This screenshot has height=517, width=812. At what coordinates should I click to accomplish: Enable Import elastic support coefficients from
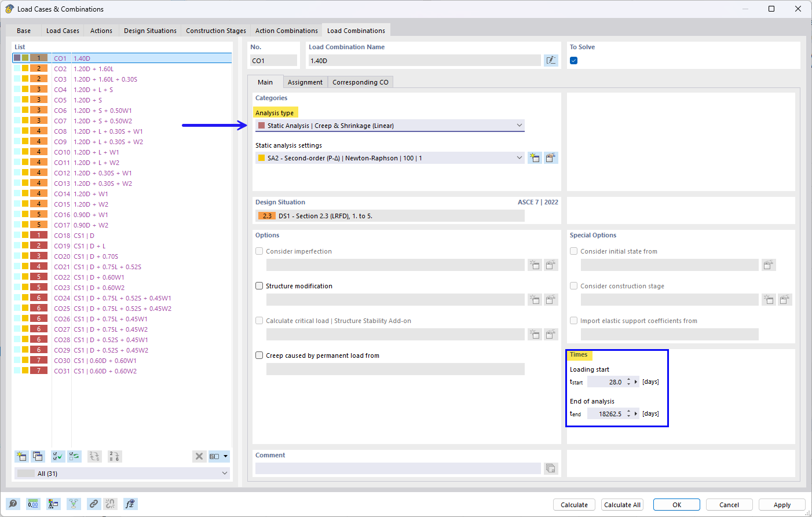pos(574,321)
